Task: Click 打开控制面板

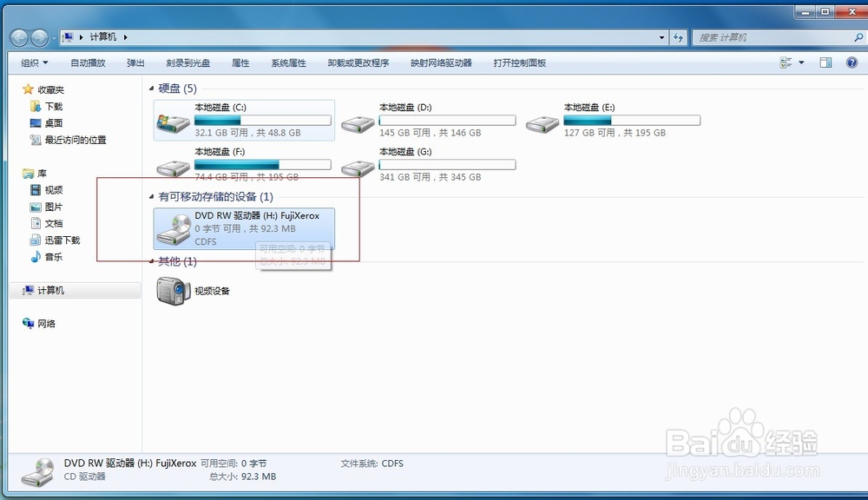Action: pos(520,62)
